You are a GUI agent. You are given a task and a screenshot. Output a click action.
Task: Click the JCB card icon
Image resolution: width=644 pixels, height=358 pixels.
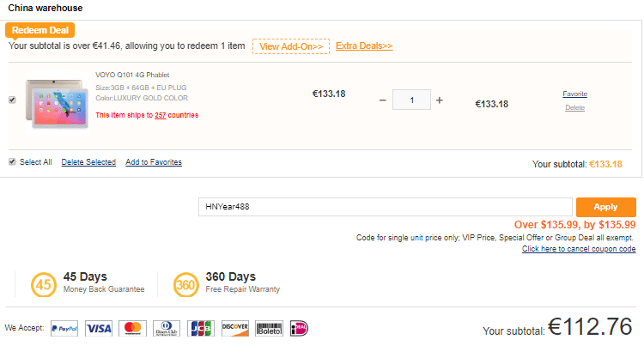coord(201,329)
